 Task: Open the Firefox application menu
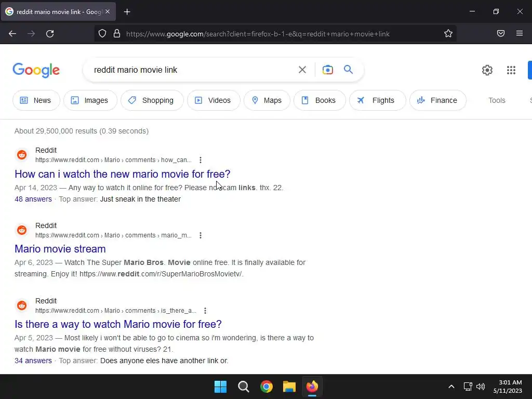pos(520,34)
